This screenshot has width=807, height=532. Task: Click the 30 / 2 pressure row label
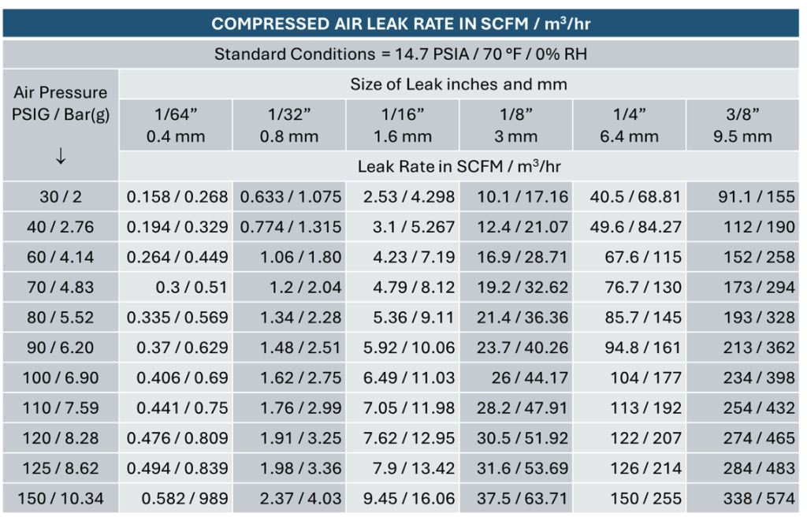pos(61,197)
